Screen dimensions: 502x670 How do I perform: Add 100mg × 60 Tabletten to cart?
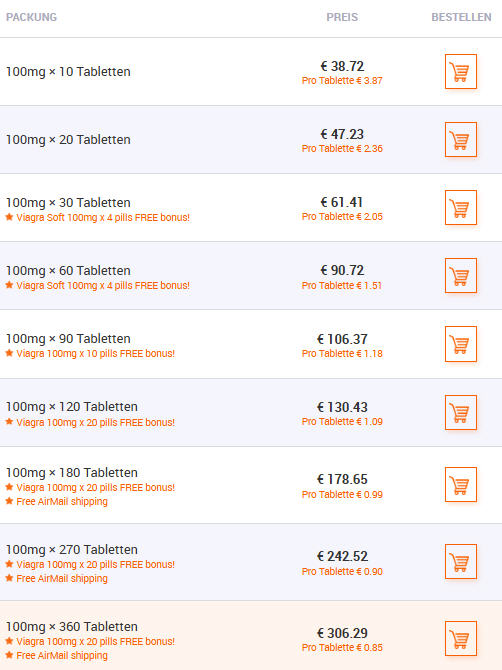pyautogui.click(x=461, y=276)
